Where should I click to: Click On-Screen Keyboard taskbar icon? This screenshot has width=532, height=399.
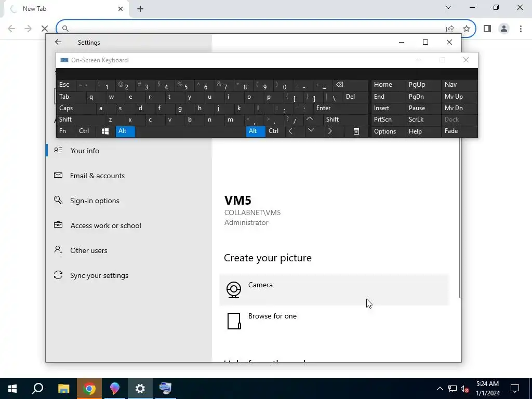click(166, 389)
